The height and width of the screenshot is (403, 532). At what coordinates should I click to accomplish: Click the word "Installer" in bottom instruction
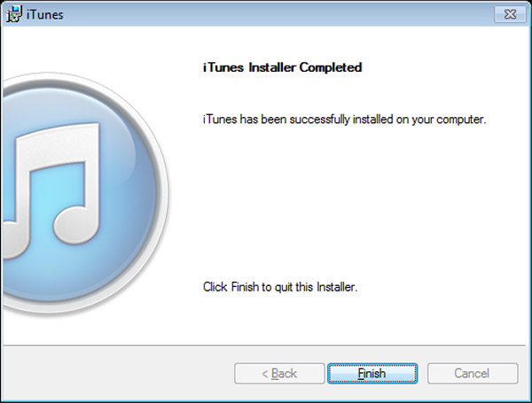coord(337,287)
